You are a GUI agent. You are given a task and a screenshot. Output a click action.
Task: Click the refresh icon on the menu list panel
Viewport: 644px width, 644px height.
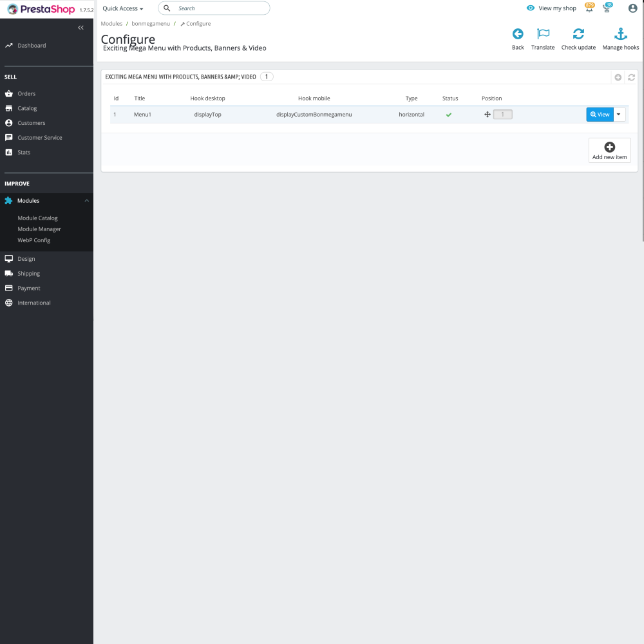(631, 77)
